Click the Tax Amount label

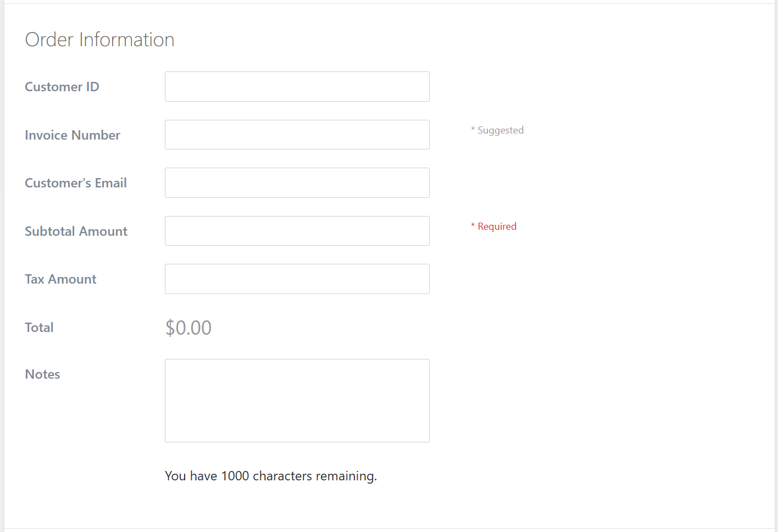[60, 279]
